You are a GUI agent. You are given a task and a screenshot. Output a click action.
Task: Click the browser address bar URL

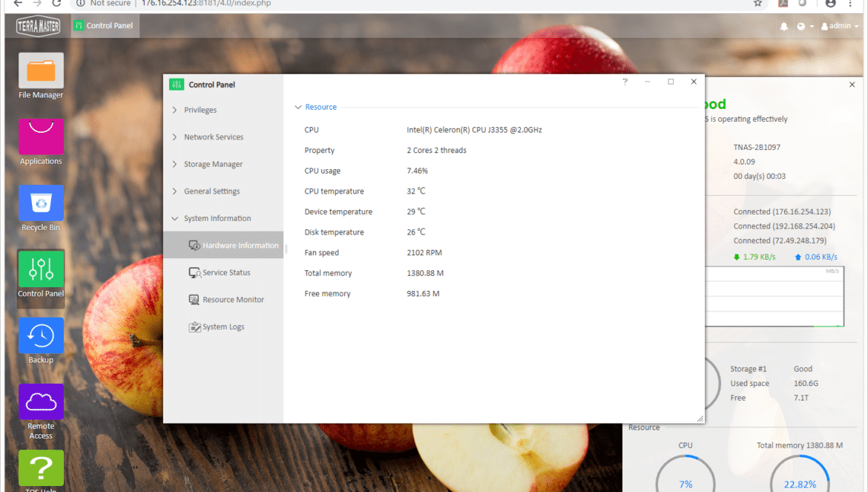click(206, 3)
